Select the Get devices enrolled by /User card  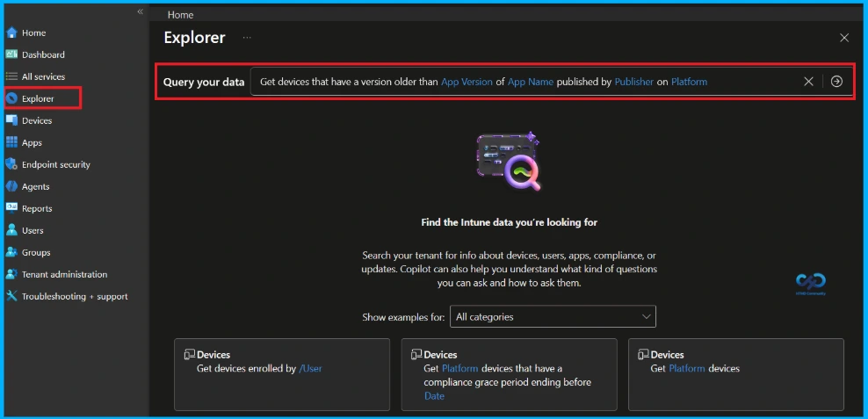[x=282, y=374]
